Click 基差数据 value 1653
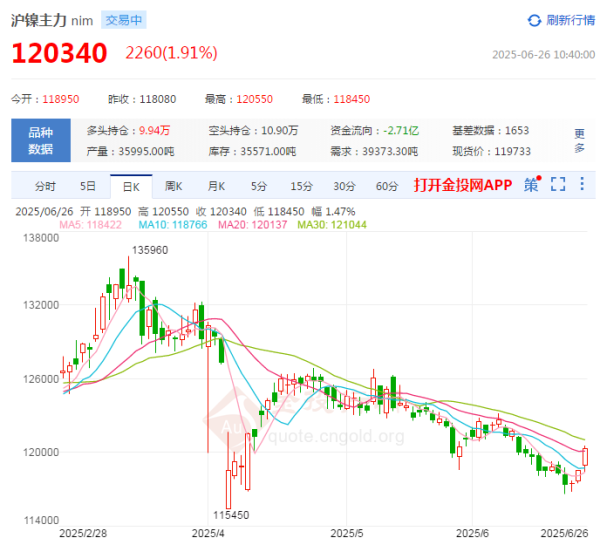Viewport: 600px width, 538px height. pos(517,130)
